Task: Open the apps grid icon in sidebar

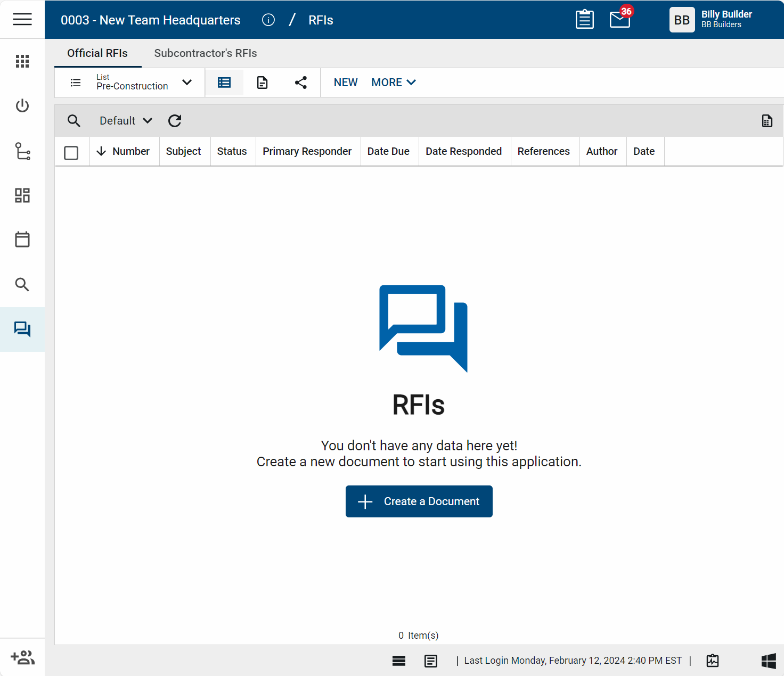Action: [22, 61]
